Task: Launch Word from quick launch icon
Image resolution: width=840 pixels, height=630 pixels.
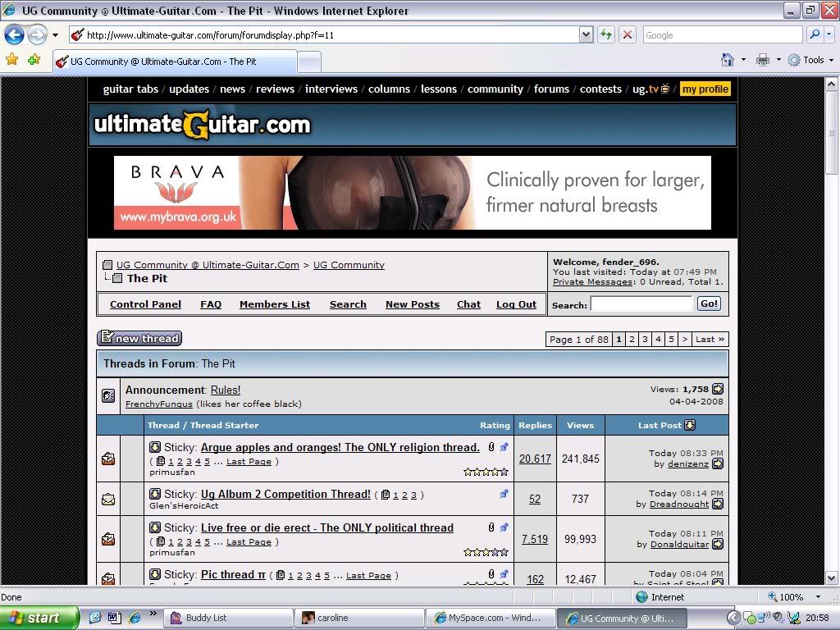Action: 115,618
